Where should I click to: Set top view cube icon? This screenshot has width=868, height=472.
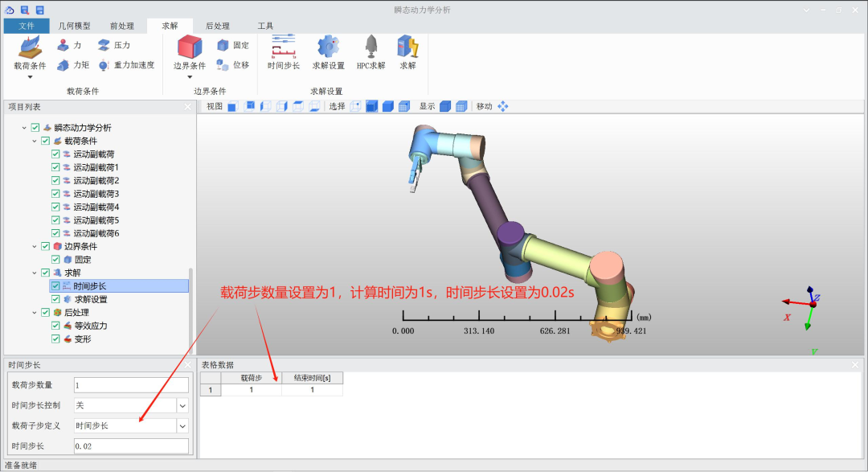click(298, 106)
